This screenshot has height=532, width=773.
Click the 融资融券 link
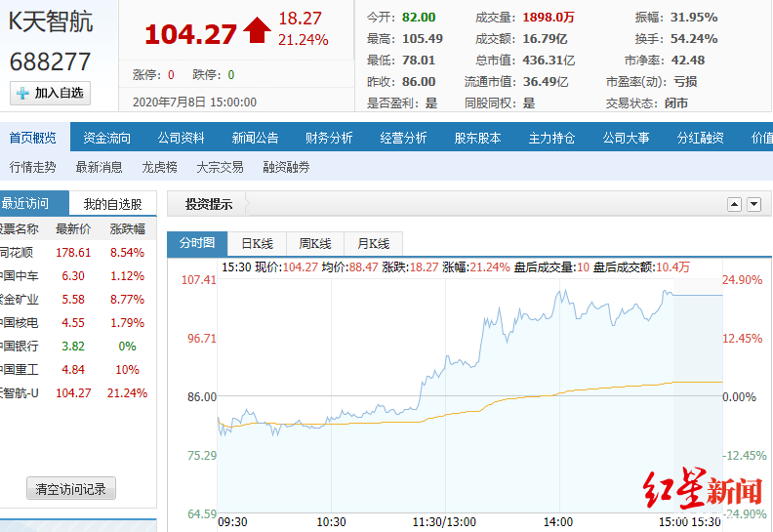286,167
